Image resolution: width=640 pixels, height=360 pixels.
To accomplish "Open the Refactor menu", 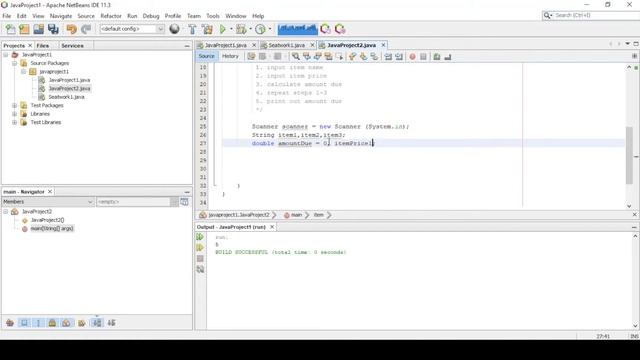I will tap(111, 16).
